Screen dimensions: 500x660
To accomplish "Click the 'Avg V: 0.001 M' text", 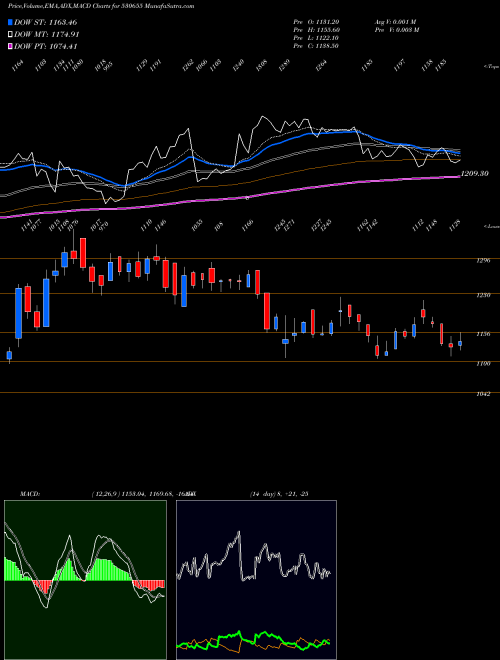I will pos(396,22).
